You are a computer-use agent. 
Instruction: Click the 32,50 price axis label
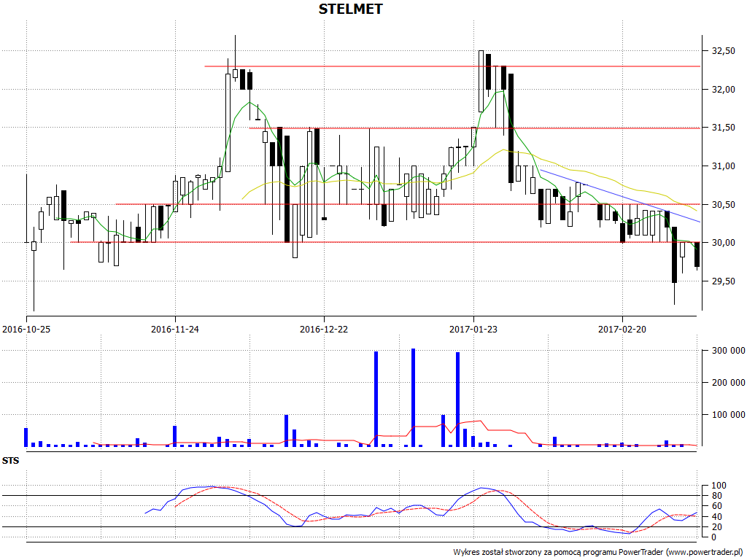click(x=723, y=51)
